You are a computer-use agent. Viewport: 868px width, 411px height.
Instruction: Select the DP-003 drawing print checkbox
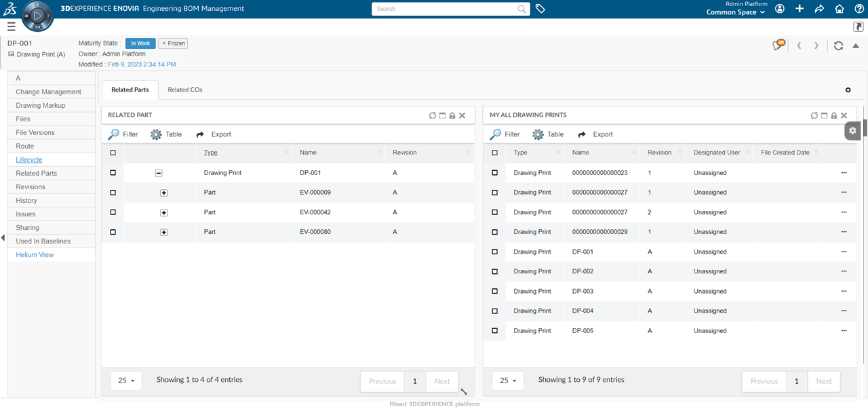[494, 291]
